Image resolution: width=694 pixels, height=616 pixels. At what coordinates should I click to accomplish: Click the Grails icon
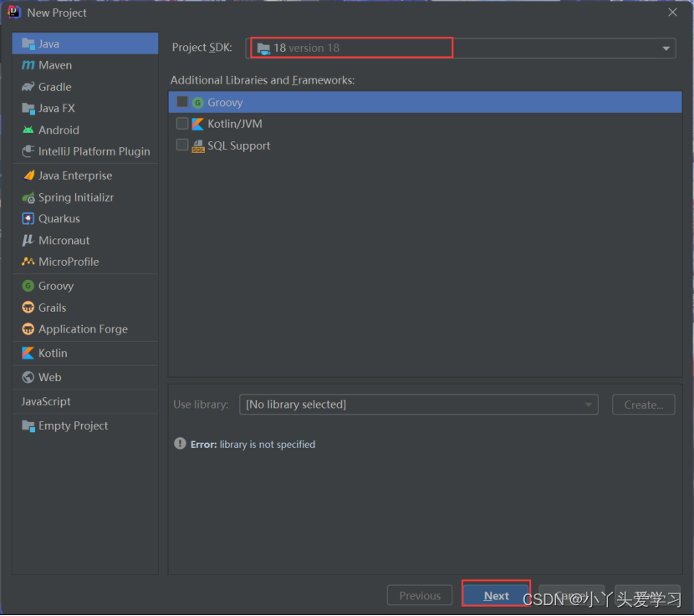tap(28, 308)
